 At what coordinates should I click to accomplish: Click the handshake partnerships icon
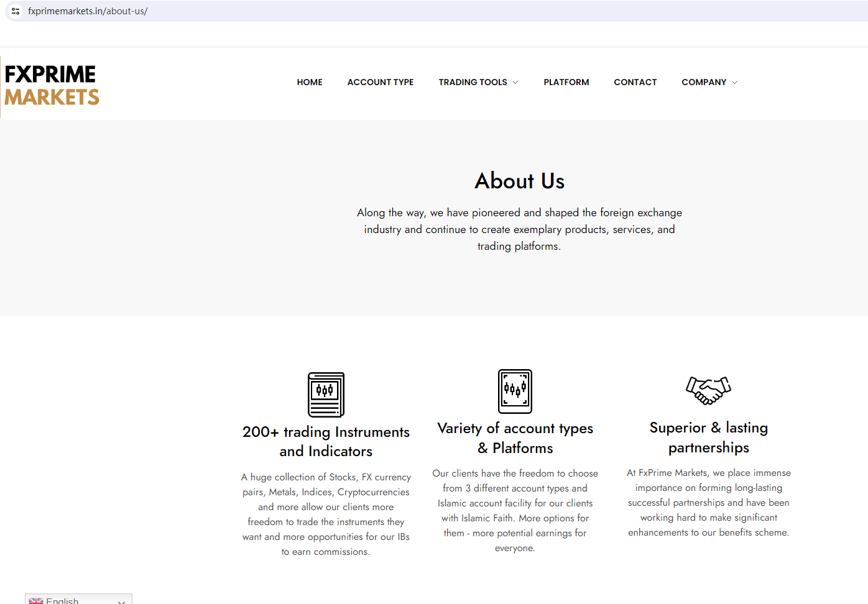point(708,390)
